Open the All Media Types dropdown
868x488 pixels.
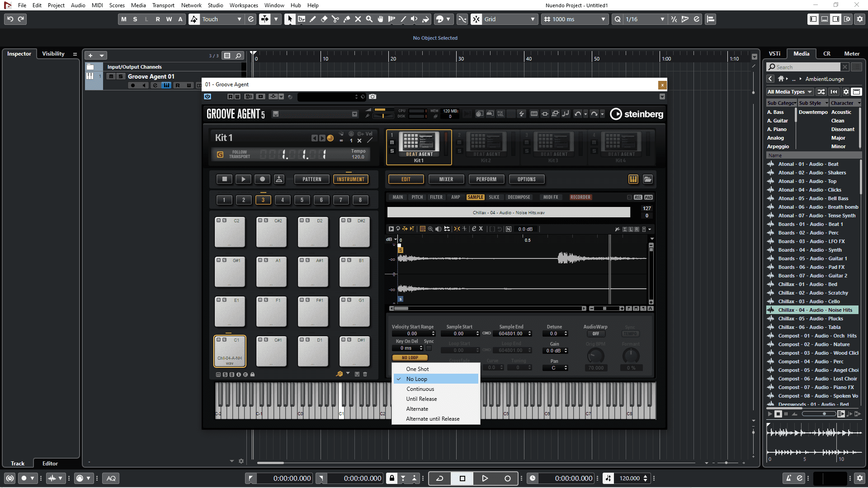(x=789, y=92)
